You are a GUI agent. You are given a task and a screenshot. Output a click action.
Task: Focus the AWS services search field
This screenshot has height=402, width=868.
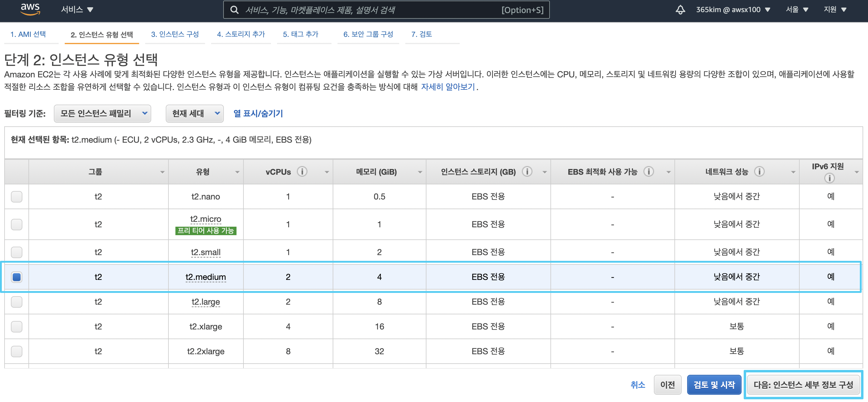click(371, 10)
